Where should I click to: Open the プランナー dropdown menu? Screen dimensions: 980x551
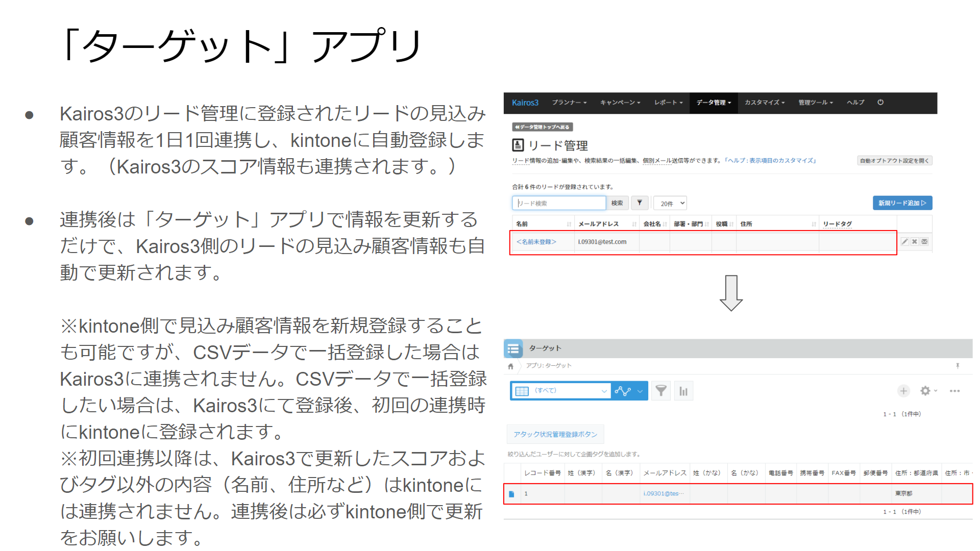tap(569, 103)
